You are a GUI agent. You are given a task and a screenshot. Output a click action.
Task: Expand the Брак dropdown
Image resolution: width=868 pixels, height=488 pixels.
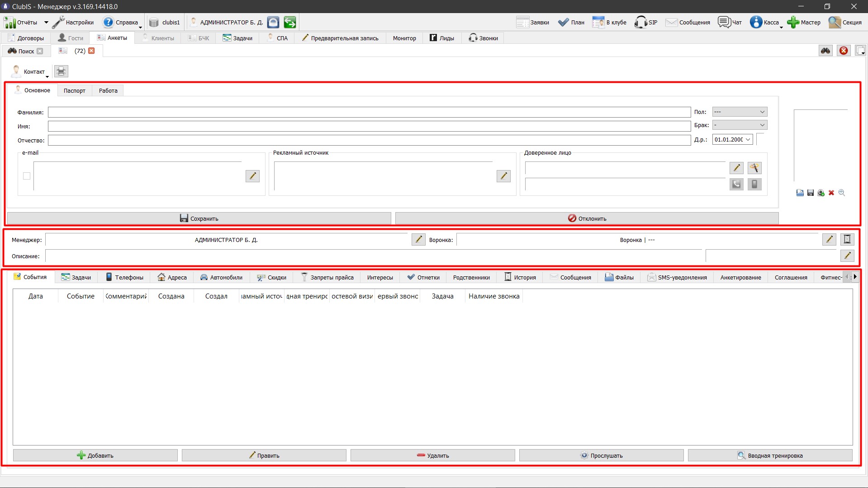click(x=740, y=125)
